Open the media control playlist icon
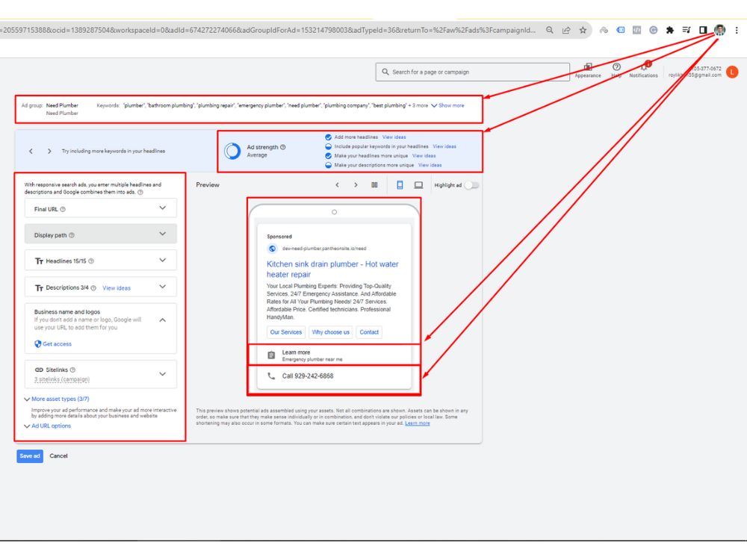This screenshot has width=747, height=560. [686, 30]
